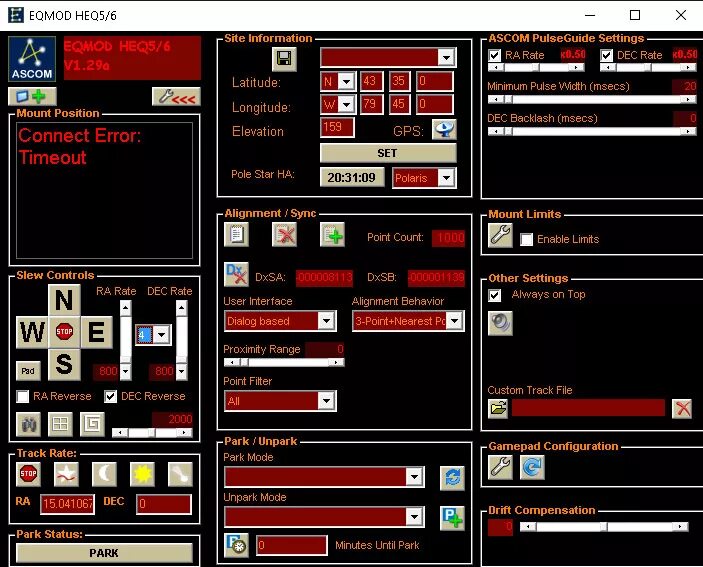Open alignment point list notepad icon
Viewport: 703px width, 567px height.
236,234
